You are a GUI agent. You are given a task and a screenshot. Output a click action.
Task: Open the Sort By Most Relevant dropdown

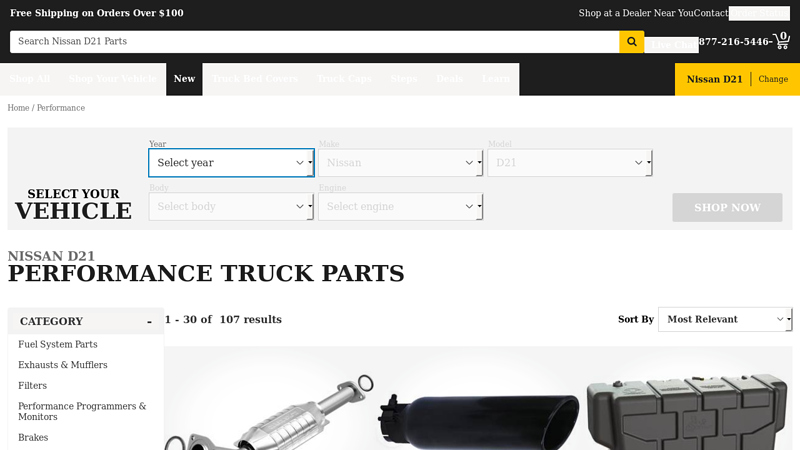tap(725, 319)
